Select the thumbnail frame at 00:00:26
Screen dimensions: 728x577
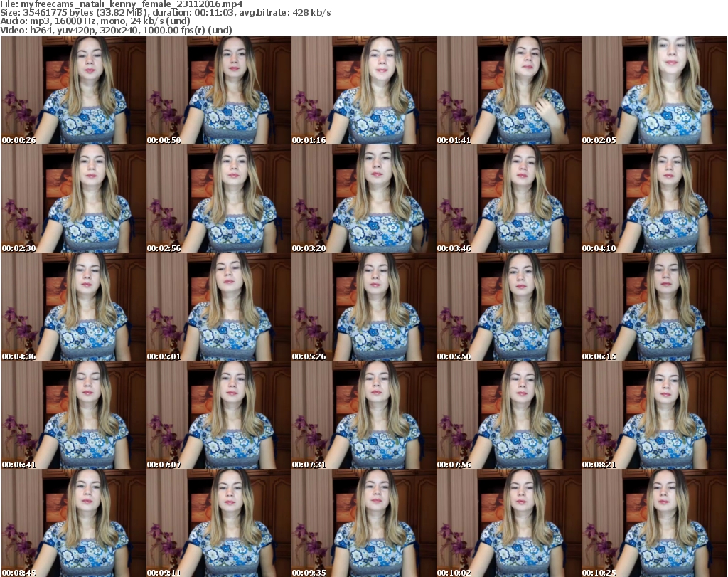pos(74,90)
